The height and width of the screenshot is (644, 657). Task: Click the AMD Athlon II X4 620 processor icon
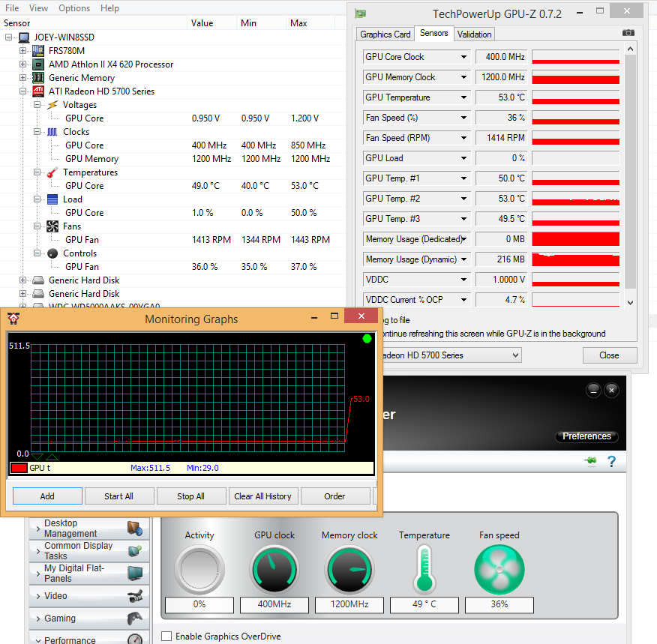click(38, 64)
